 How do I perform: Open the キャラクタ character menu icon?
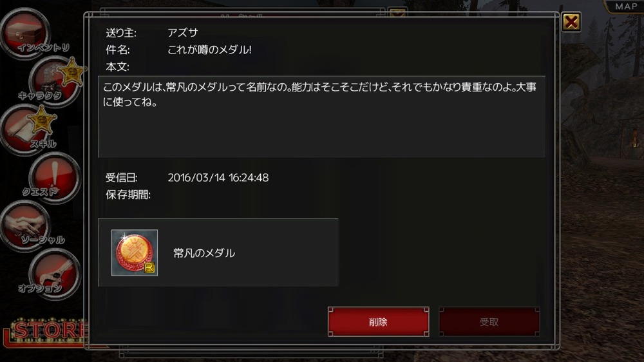click(54, 81)
